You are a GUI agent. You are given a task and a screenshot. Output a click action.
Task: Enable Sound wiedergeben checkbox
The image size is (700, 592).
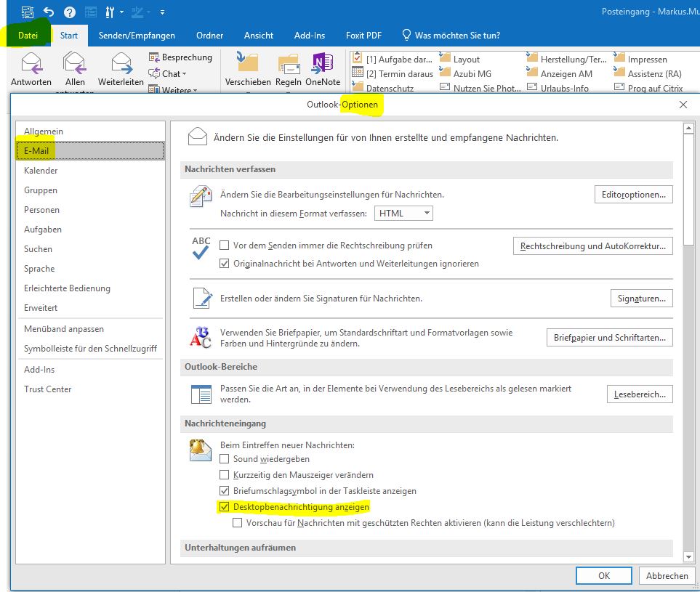(225, 459)
